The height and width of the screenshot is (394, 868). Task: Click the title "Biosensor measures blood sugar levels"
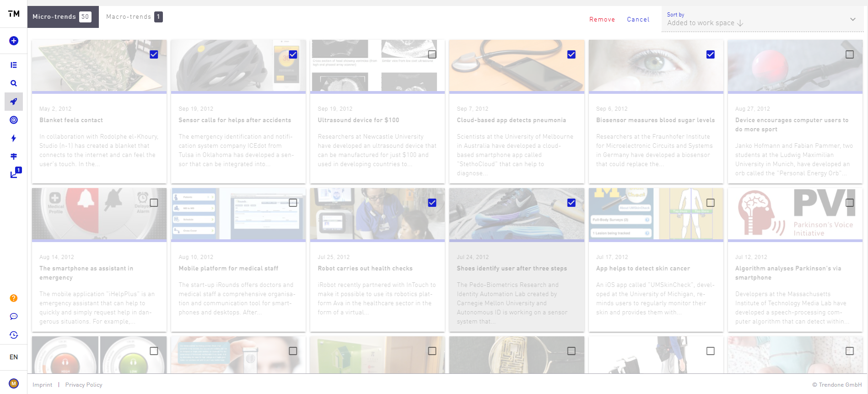(x=655, y=120)
